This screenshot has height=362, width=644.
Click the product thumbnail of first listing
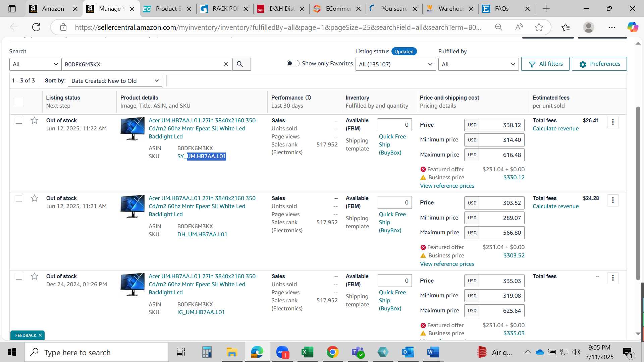(x=132, y=129)
